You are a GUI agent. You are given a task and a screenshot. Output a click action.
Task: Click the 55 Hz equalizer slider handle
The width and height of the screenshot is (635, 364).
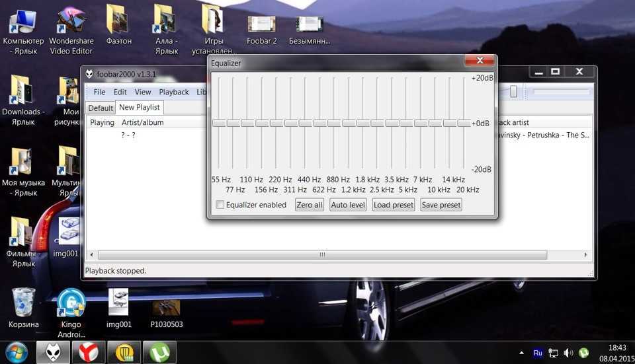click(x=219, y=123)
